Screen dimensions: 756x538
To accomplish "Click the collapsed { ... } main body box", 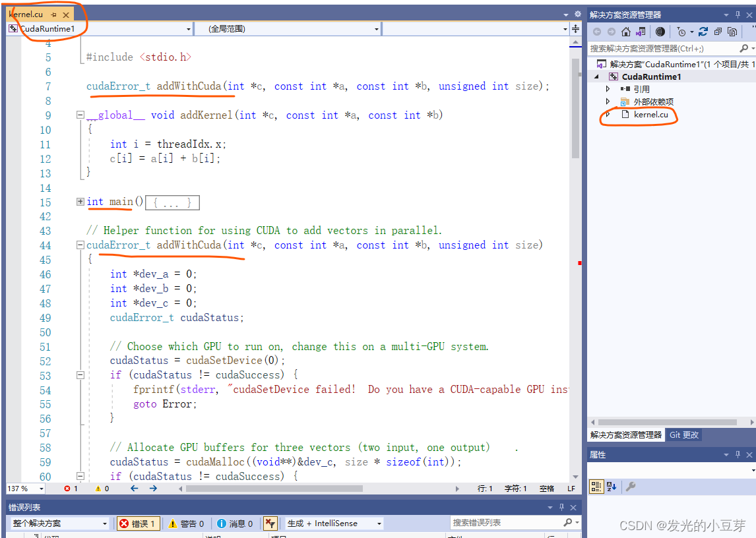I will pos(172,202).
